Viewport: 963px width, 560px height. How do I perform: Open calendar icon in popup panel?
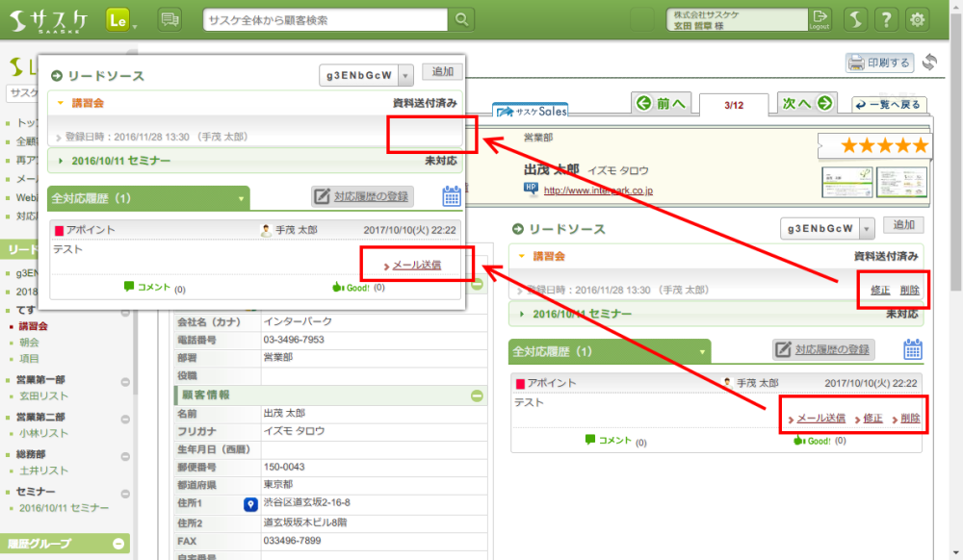452,195
